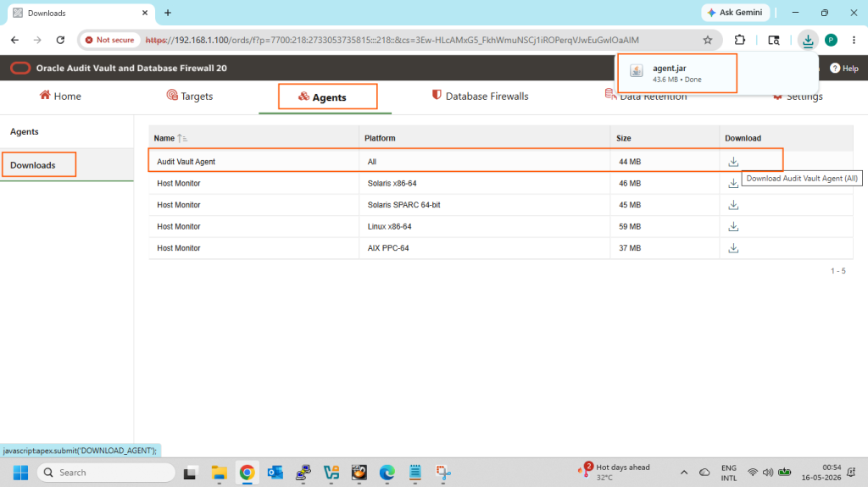The height and width of the screenshot is (487, 868).
Task: Click the Windows taskbar Search box
Action: (106, 473)
